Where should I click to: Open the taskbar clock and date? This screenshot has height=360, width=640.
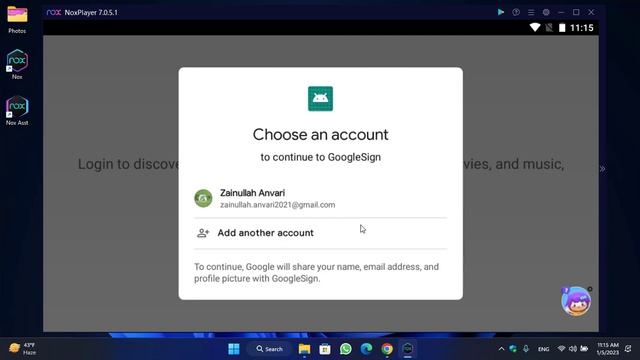pyautogui.click(x=608, y=349)
